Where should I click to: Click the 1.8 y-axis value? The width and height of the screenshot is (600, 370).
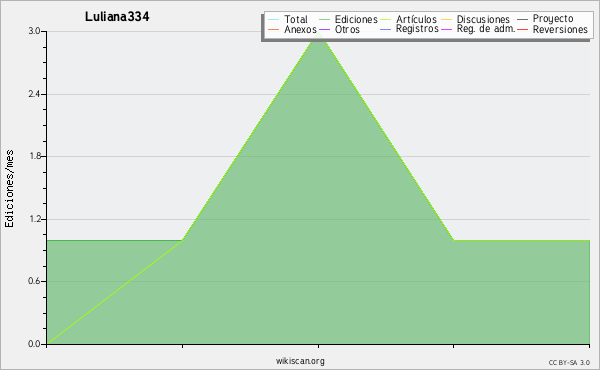pos(34,156)
